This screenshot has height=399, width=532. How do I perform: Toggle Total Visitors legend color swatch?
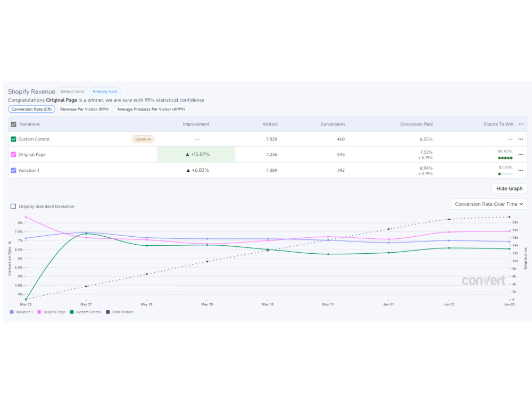108,312
